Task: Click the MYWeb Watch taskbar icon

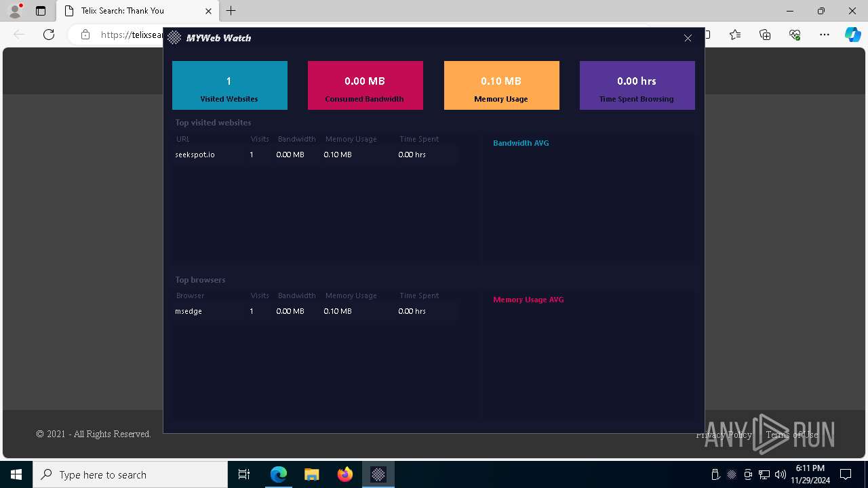Action: click(378, 474)
